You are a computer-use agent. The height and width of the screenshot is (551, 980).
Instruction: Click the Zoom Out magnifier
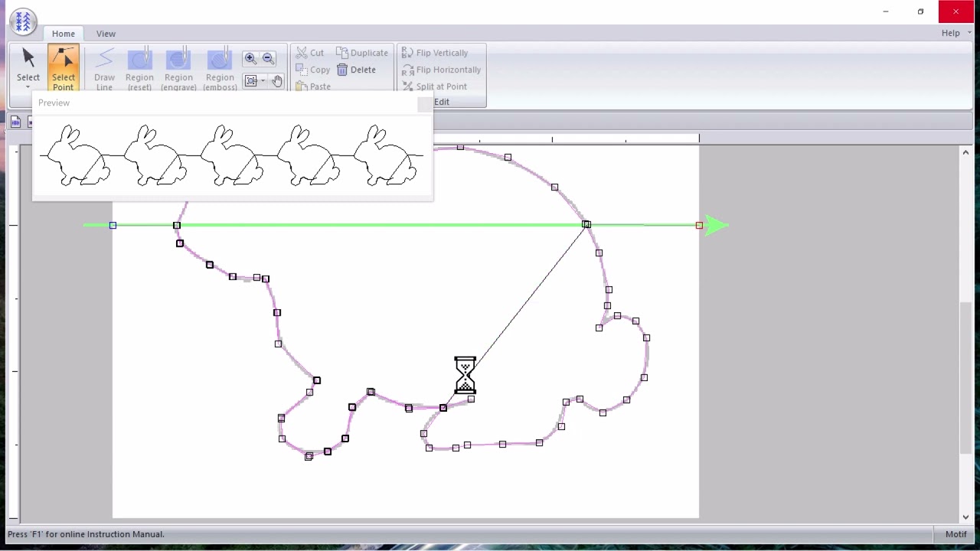pyautogui.click(x=268, y=59)
